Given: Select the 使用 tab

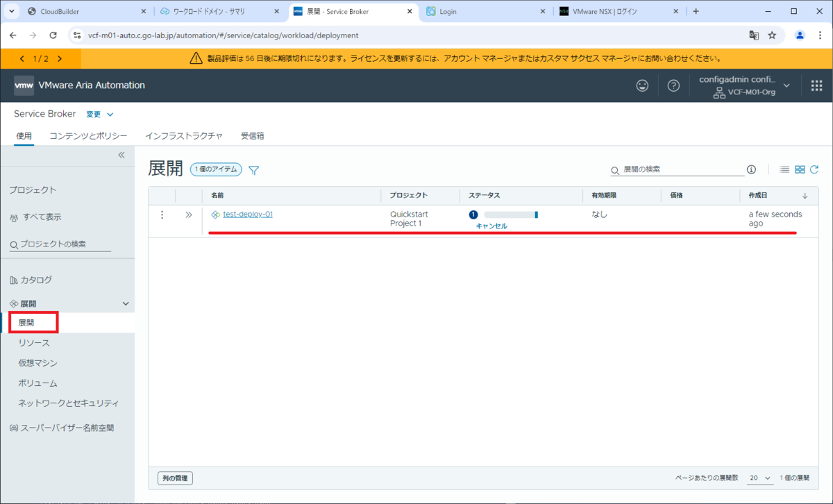Looking at the screenshot, I should [24, 136].
